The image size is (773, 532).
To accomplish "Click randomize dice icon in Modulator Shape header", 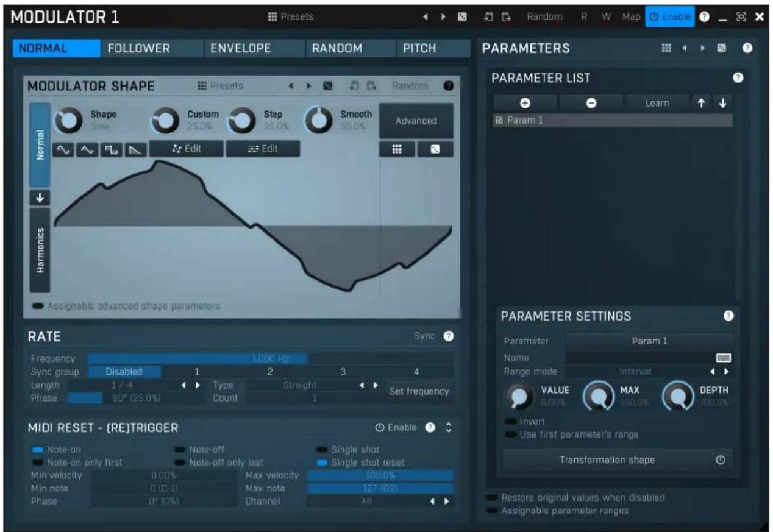I will coord(327,87).
